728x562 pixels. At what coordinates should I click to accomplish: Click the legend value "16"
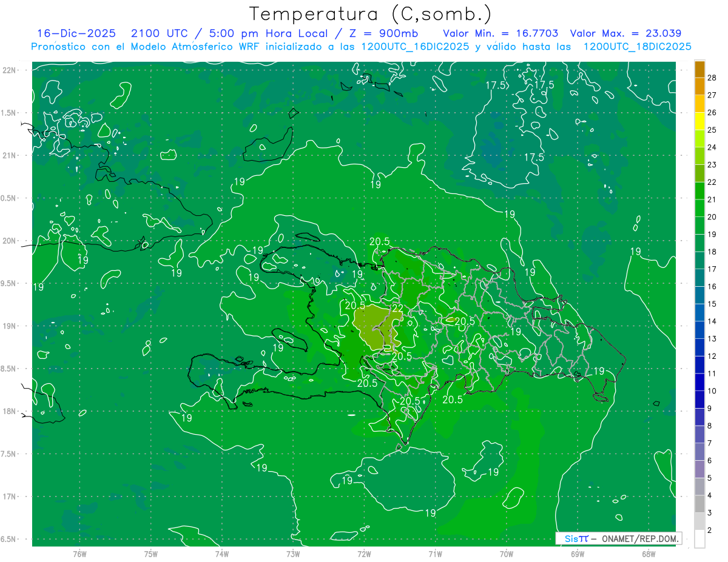712,286
